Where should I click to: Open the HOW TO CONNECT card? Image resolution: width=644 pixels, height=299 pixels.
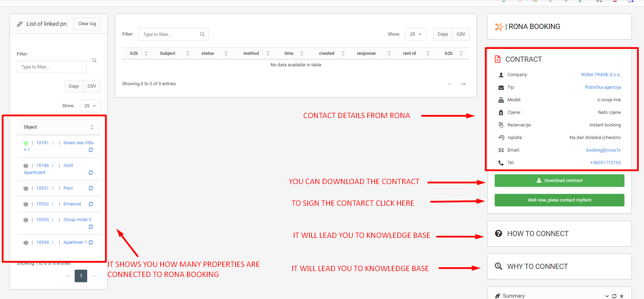pos(559,234)
